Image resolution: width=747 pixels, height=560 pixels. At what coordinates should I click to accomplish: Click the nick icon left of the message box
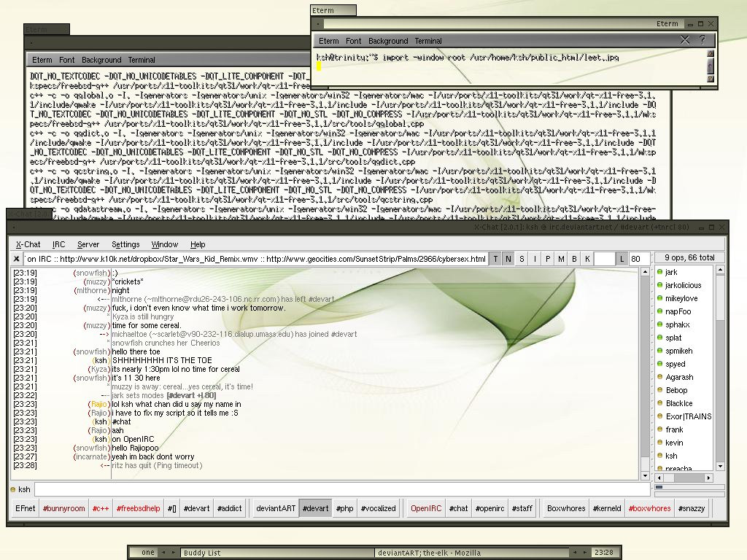[13, 489]
